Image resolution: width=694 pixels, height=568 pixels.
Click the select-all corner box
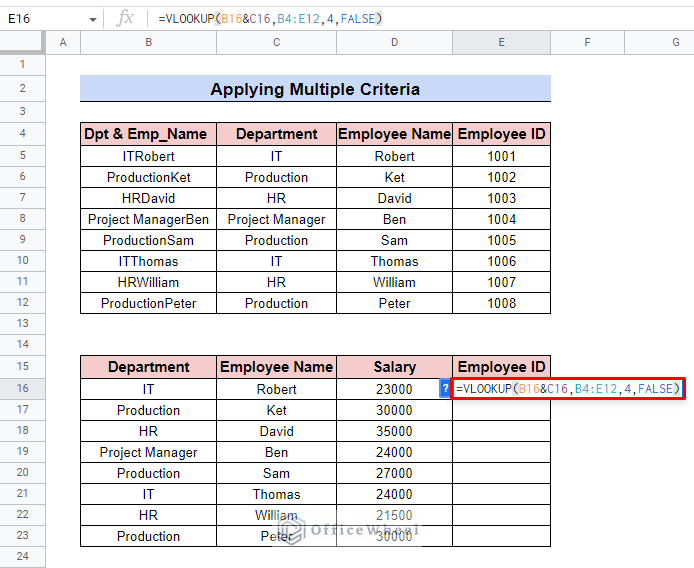click(x=22, y=43)
